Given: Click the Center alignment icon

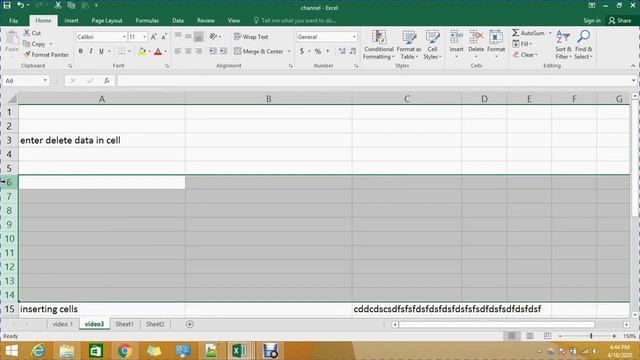Looking at the screenshot, I should click(x=188, y=51).
